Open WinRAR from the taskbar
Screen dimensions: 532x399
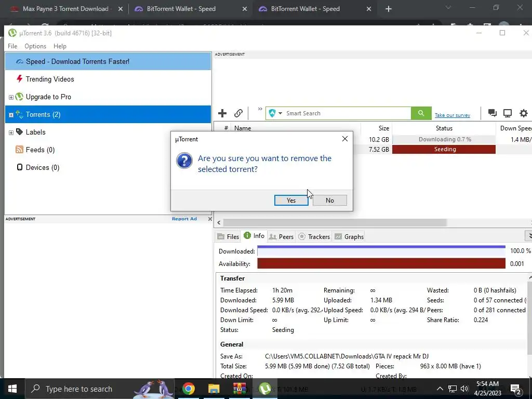point(239,389)
